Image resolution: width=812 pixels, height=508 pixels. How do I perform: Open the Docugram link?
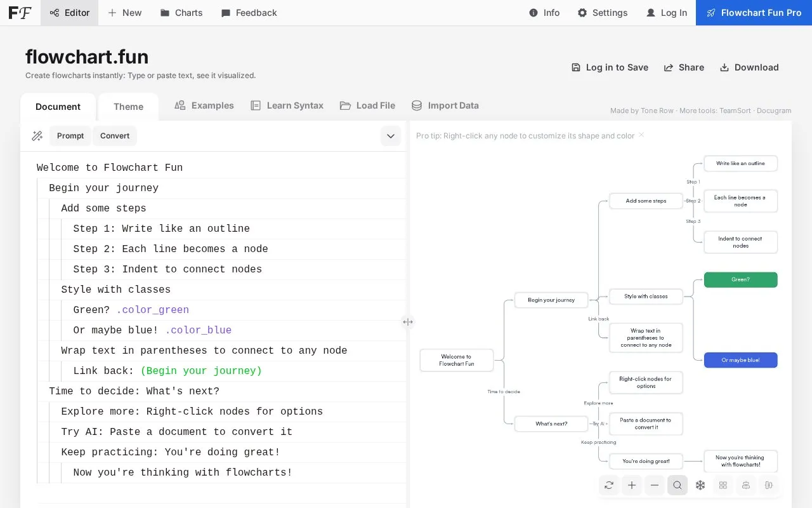[775, 110]
